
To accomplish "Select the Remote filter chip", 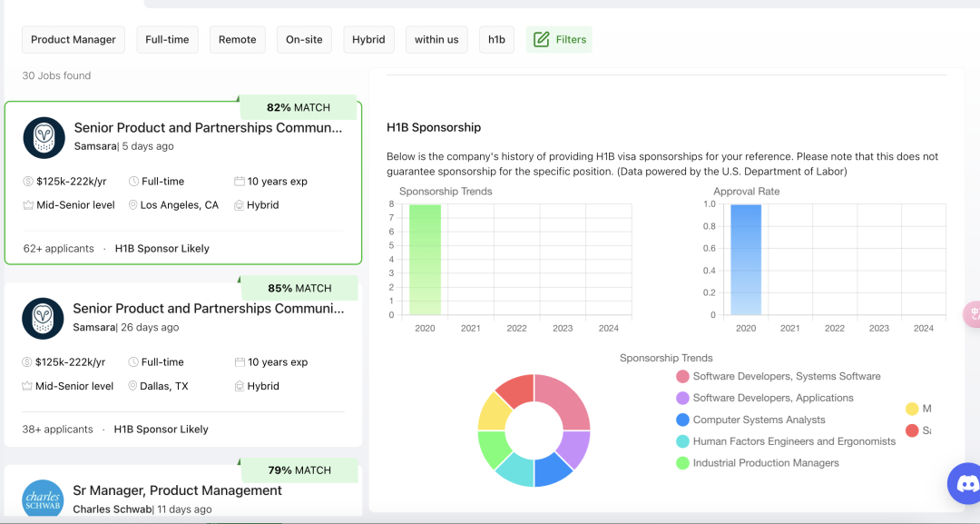I will click(238, 39).
